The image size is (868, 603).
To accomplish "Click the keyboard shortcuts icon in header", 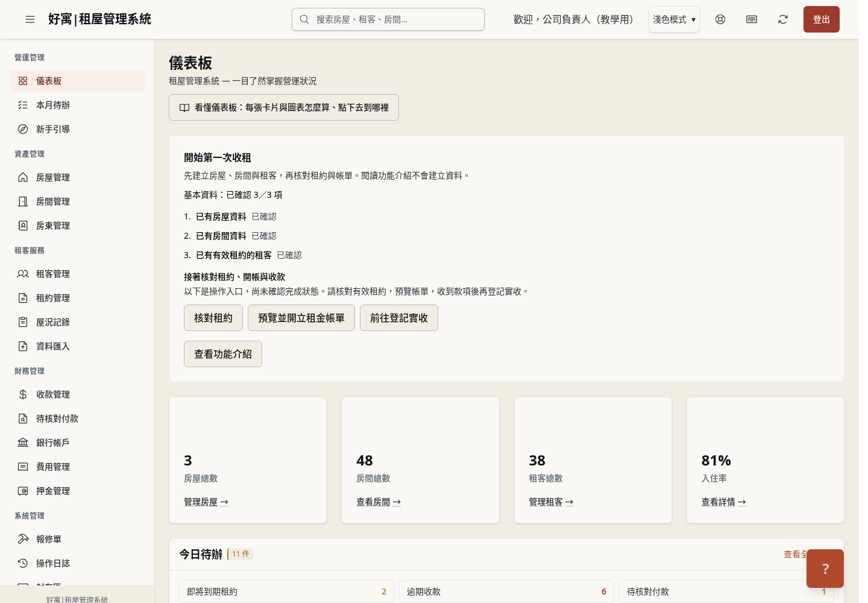I will click(752, 19).
